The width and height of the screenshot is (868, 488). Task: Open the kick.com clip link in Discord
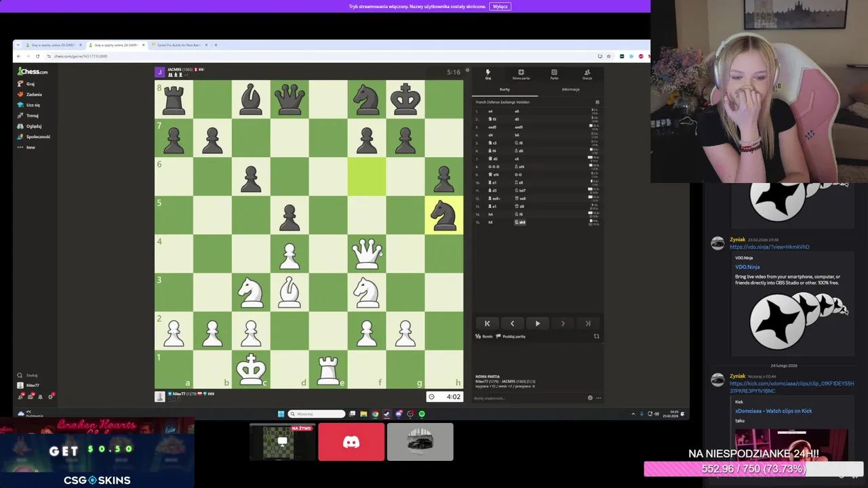(791, 387)
